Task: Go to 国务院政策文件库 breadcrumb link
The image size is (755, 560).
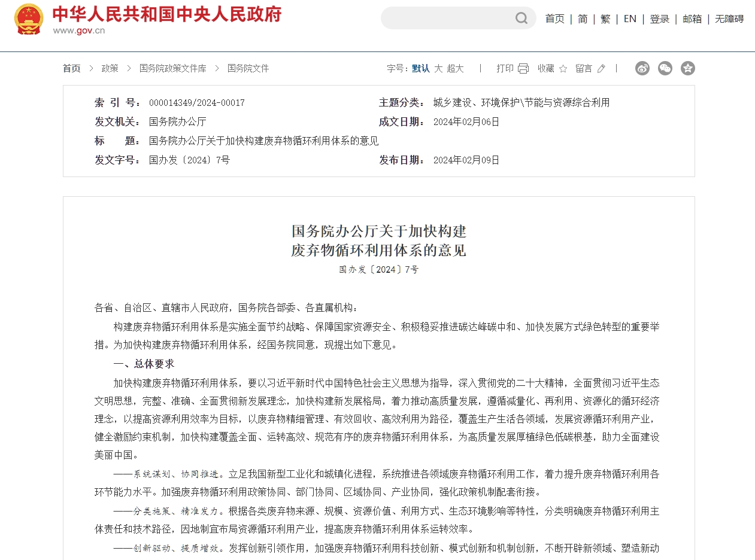Action: point(173,68)
